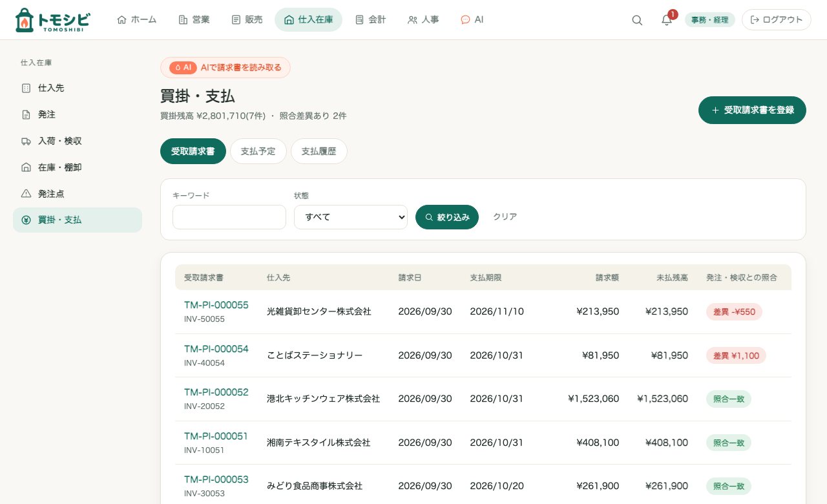Image resolution: width=827 pixels, height=504 pixels.
Task: Open the notifications bell icon
Action: (667, 20)
